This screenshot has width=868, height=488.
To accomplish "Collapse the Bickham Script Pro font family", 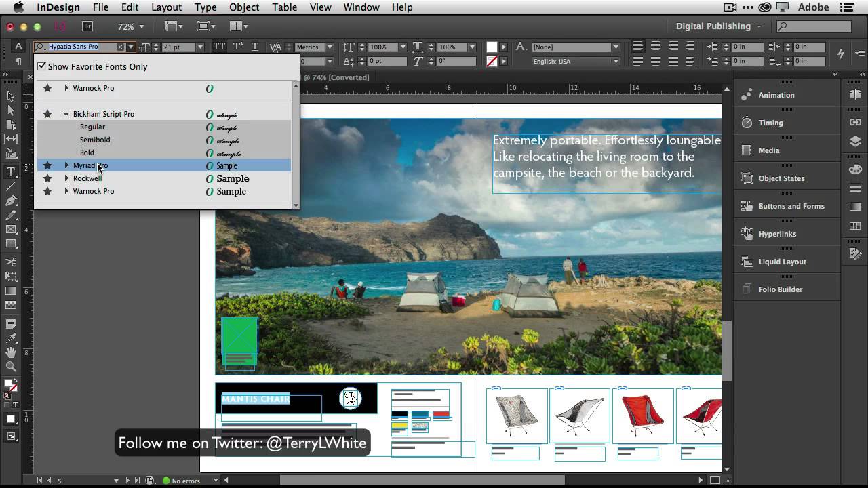I will coord(66,114).
